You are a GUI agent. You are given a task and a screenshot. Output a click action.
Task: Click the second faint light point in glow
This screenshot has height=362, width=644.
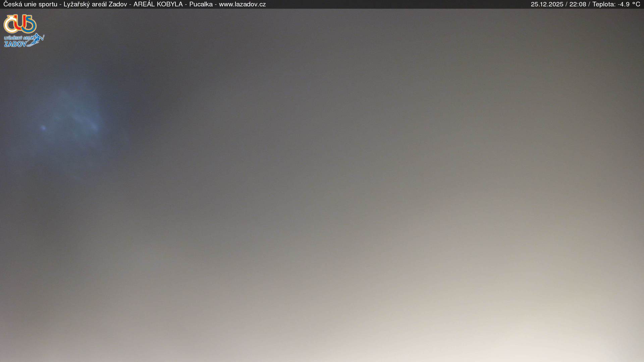pyautogui.click(x=94, y=127)
